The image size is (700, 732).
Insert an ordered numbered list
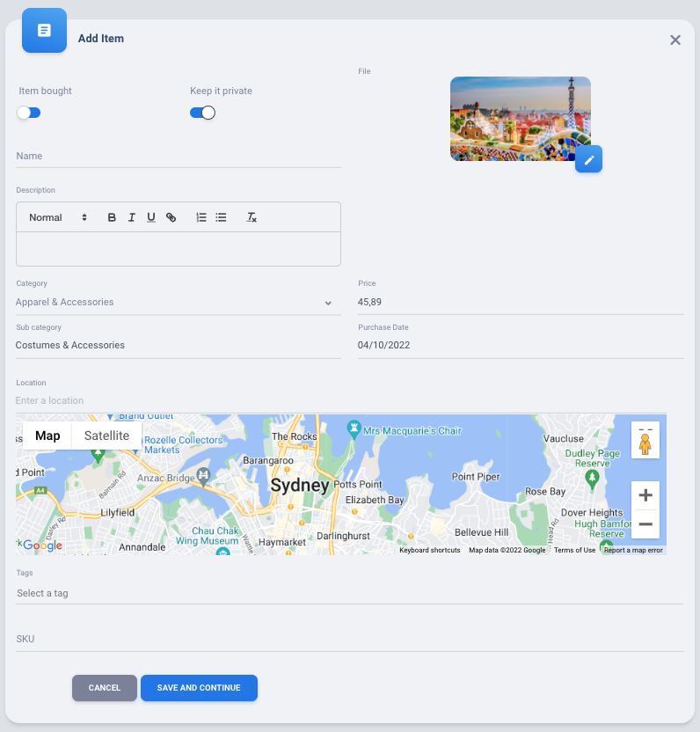pos(201,217)
